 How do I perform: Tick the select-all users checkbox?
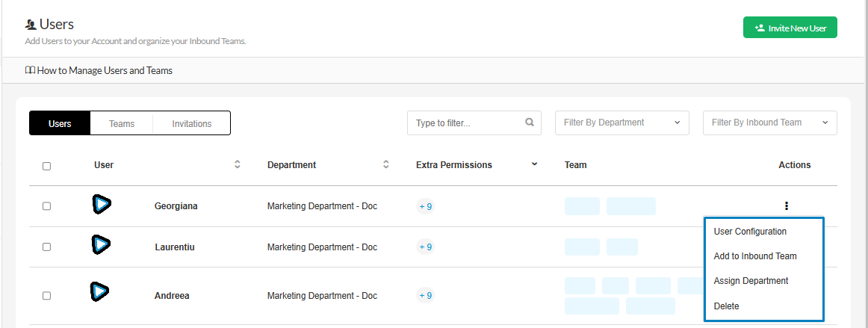pos(46,166)
